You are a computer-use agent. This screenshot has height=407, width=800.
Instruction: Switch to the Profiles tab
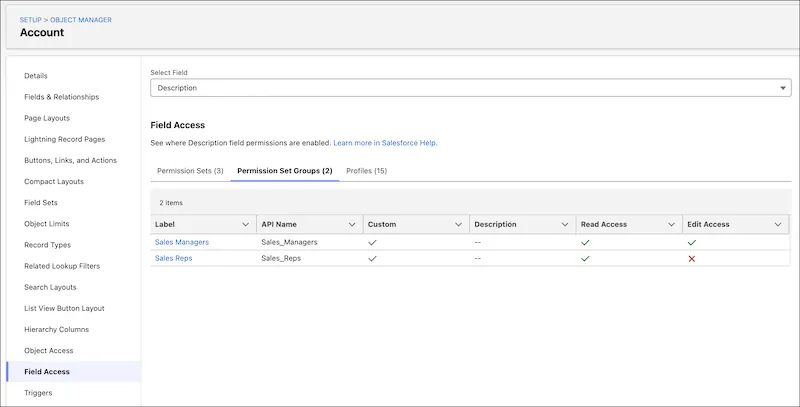(366, 171)
